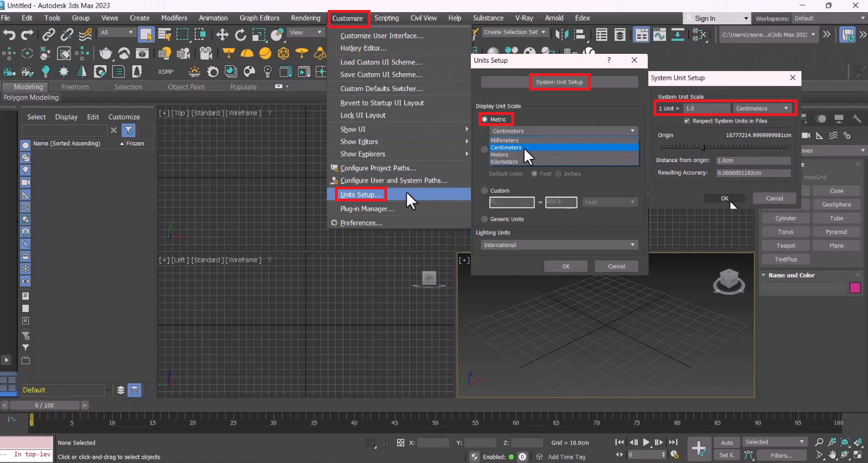Expand the system unit Centimeters dropdown
The image size is (868, 463).
763,108
